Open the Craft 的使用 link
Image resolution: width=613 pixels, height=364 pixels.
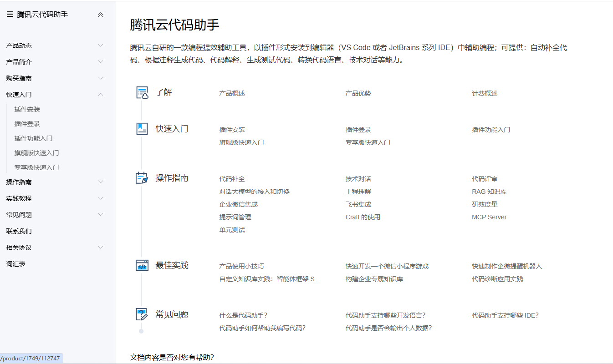pos(363,217)
